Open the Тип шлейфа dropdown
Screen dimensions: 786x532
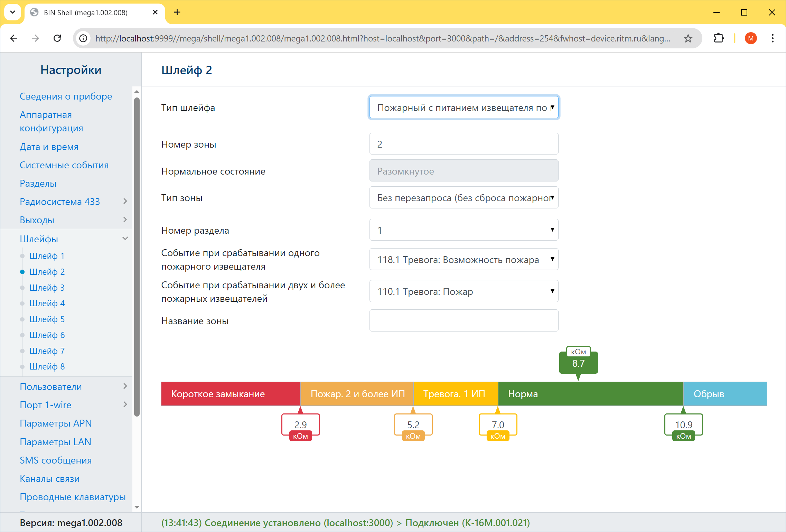[464, 108]
